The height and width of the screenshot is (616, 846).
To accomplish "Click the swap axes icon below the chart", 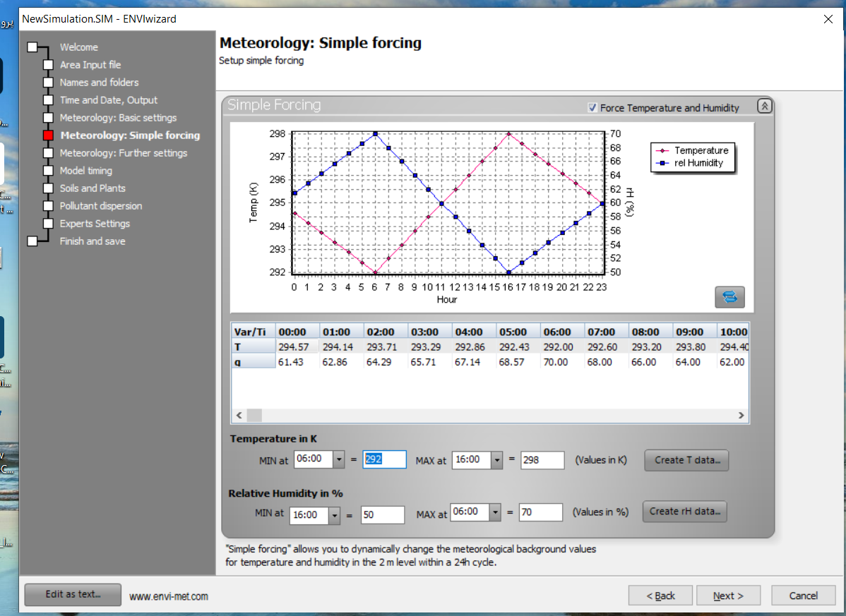I will click(729, 297).
